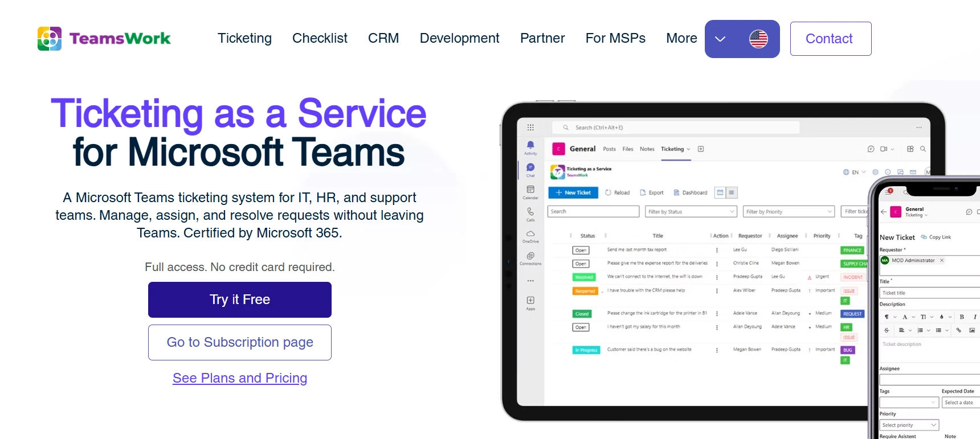Click the add tab plus icon
This screenshot has height=439, width=980.
click(x=701, y=149)
